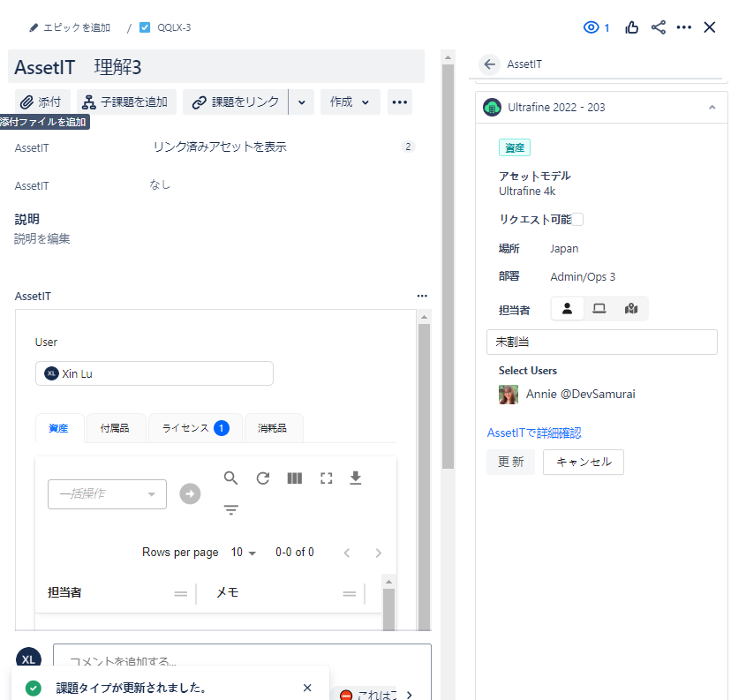Click the search icon in asset table toolbar
This screenshot has width=731, height=700.
[230, 478]
